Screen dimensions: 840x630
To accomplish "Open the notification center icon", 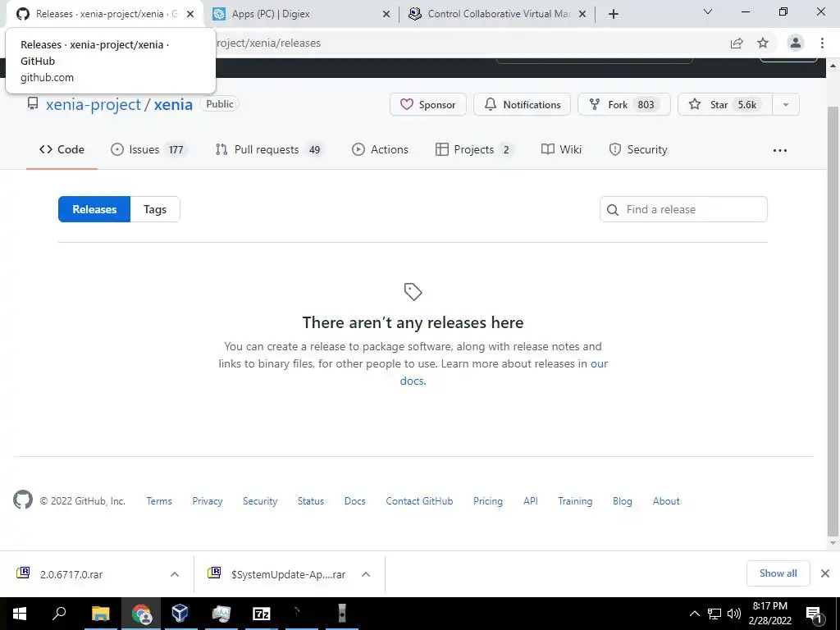I will [815, 614].
